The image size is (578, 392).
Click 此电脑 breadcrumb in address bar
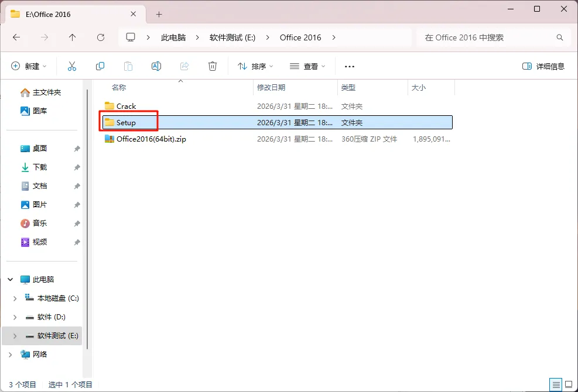[173, 37]
